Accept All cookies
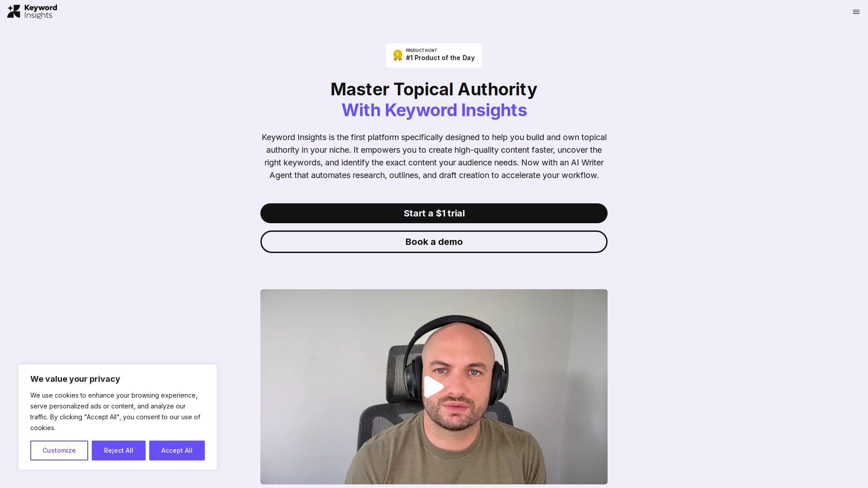Viewport: 868px width, 488px height. pyautogui.click(x=177, y=450)
